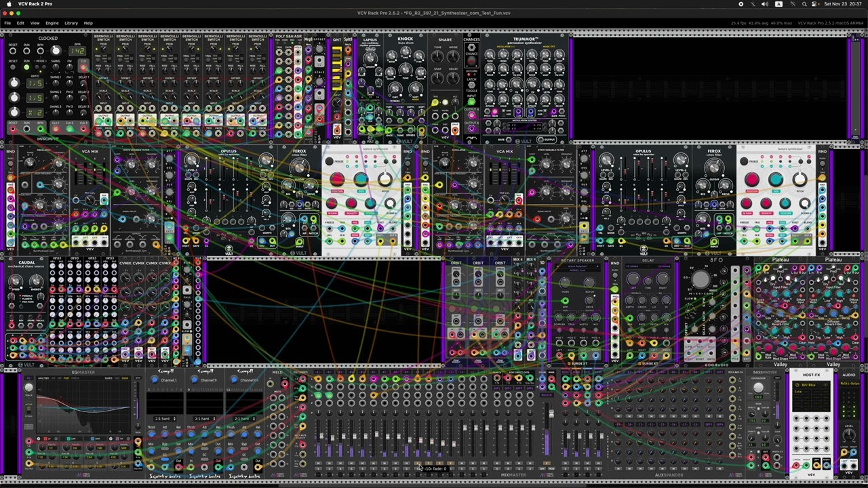Click the fps performance readout in menu bar
Image resolution: width=868 pixels, height=488 pixels.
[x=762, y=23]
